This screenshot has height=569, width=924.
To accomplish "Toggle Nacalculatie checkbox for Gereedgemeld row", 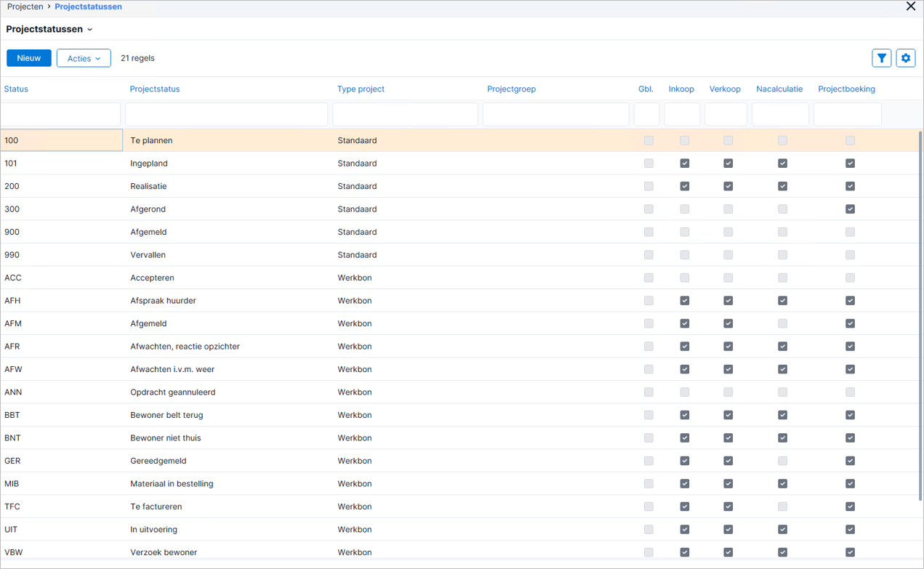I will pyautogui.click(x=782, y=461).
